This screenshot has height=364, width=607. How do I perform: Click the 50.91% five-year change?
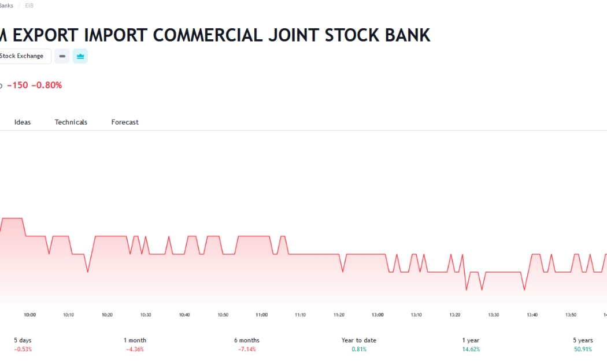click(583, 350)
